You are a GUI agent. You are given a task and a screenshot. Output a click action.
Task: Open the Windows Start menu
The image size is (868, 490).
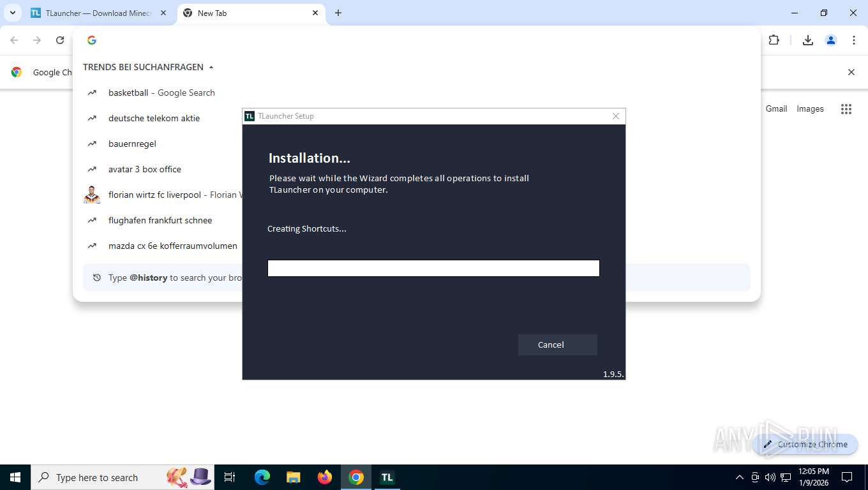point(15,477)
